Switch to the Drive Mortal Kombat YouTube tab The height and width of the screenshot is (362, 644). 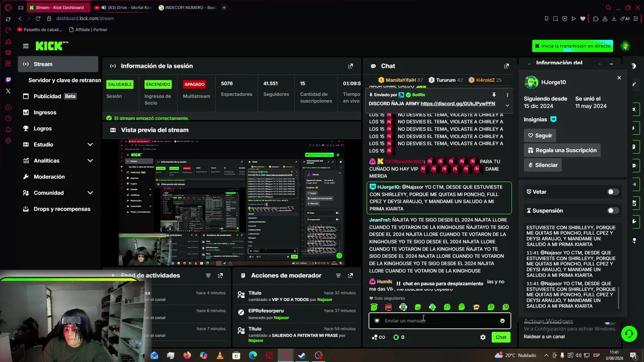click(x=123, y=8)
